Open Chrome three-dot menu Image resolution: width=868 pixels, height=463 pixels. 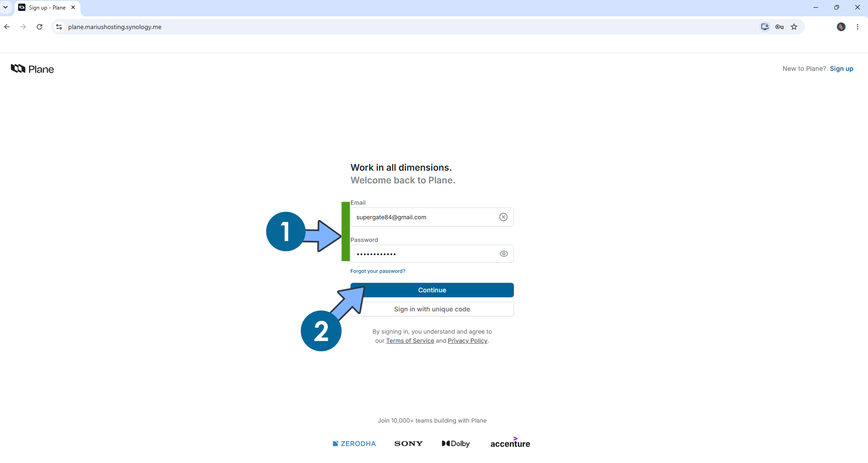coord(858,27)
